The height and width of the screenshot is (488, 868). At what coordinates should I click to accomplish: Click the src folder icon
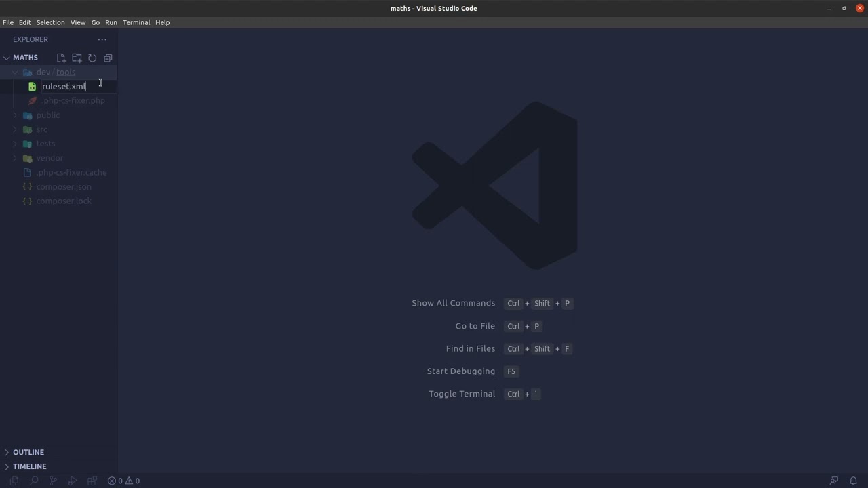[x=27, y=129]
